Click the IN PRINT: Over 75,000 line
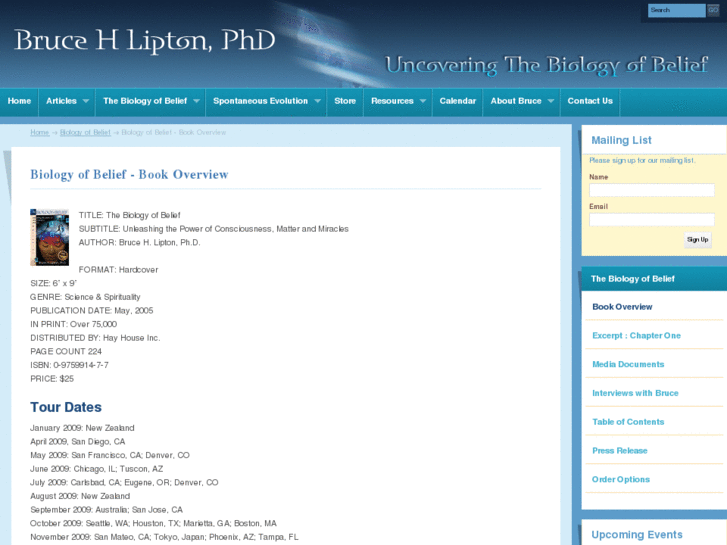 (x=74, y=324)
